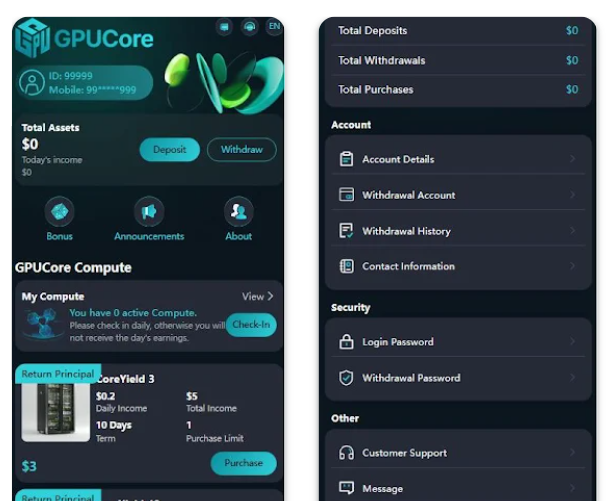615x501 pixels.
Task: Click the $0.2 Daily Income value
Action: 106,396
